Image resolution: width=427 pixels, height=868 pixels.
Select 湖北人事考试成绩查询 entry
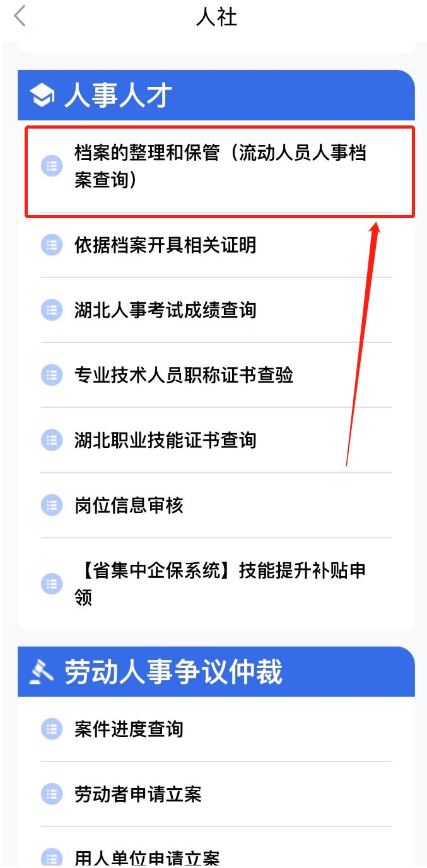(165, 310)
